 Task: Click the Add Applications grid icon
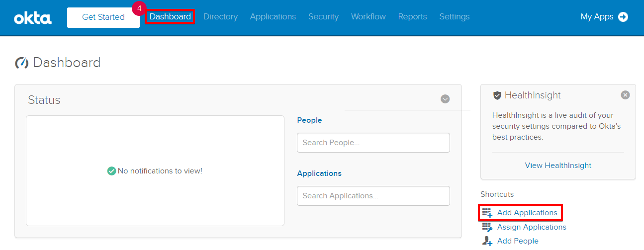(487, 213)
